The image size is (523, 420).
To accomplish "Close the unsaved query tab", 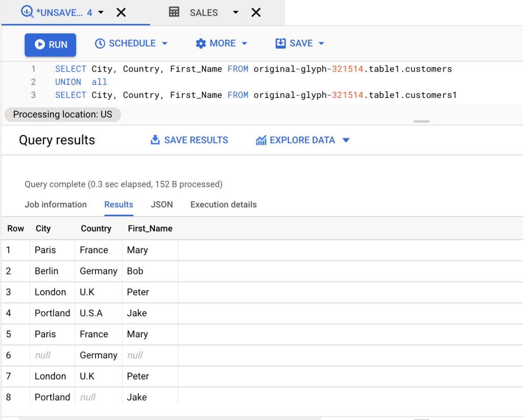I will pos(121,13).
